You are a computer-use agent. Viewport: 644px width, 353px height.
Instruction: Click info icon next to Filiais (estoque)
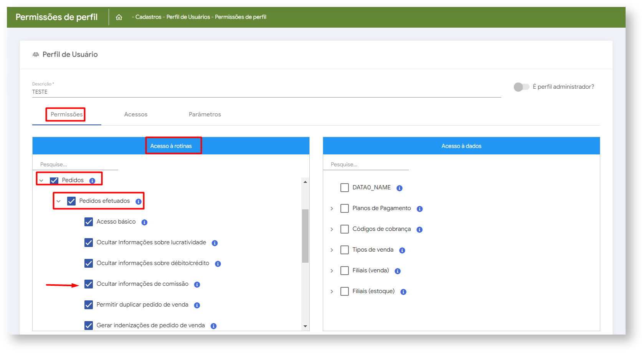[x=403, y=292]
